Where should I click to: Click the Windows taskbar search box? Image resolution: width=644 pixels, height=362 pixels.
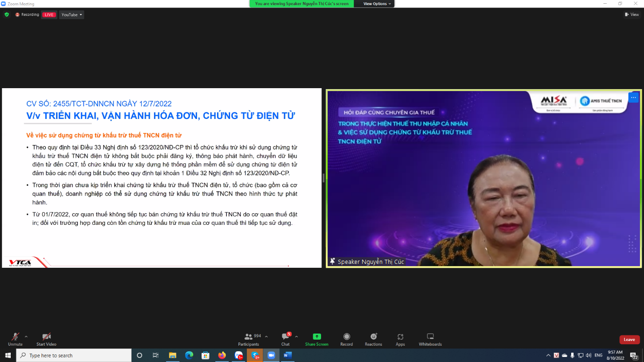click(74, 355)
